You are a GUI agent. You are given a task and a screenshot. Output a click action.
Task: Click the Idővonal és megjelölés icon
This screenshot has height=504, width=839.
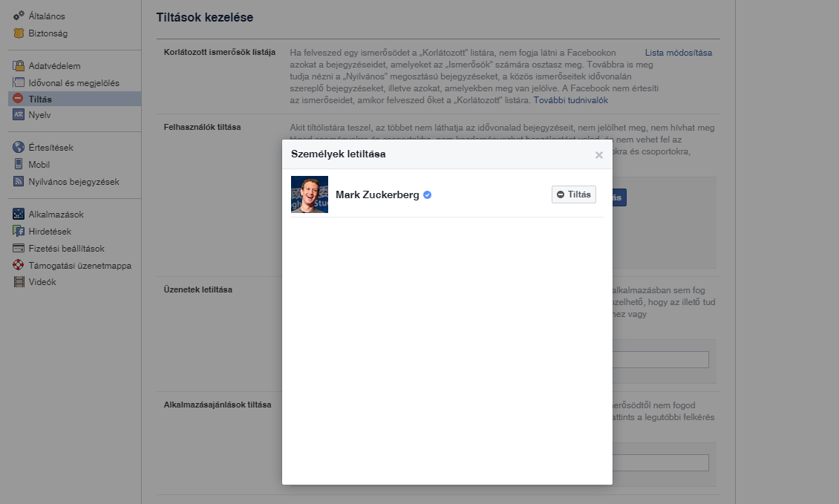pyautogui.click(x=19, y=82)
